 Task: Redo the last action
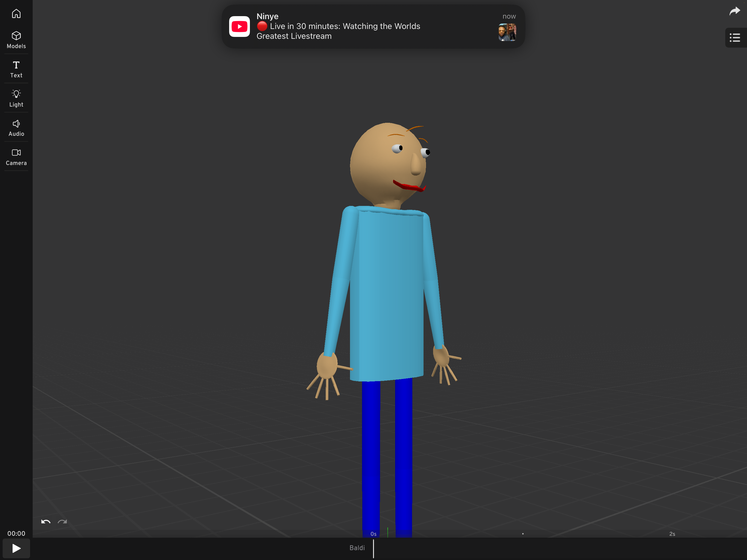[x=62, y=521]
